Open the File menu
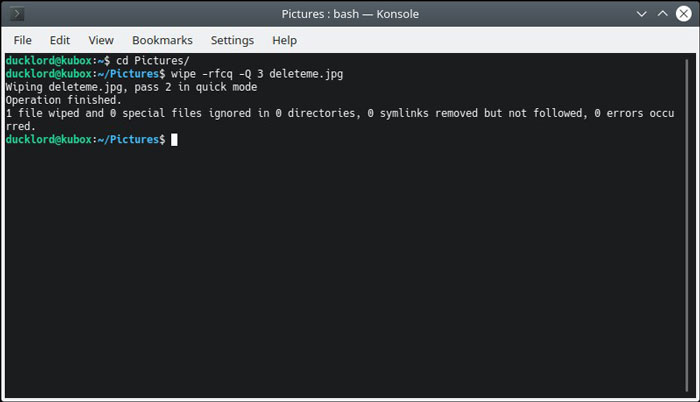This screenshot has width=700, height=402. (x=22, y=40)
